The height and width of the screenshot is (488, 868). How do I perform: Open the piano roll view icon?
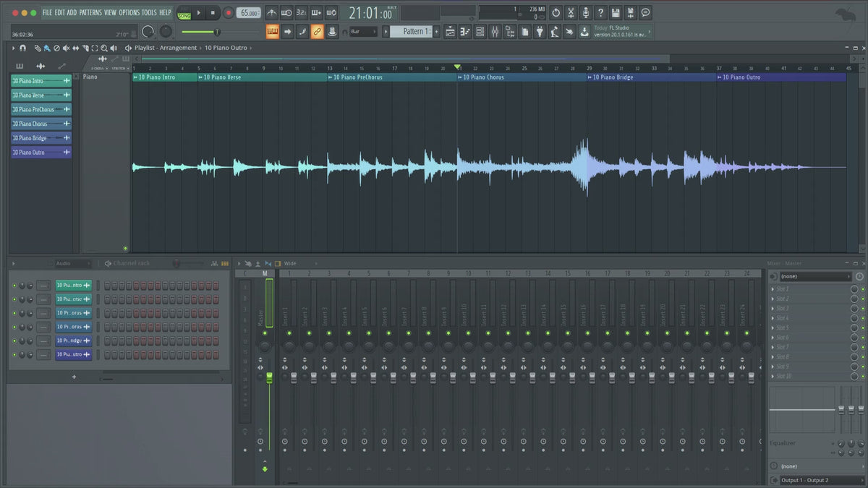(464, 32)
